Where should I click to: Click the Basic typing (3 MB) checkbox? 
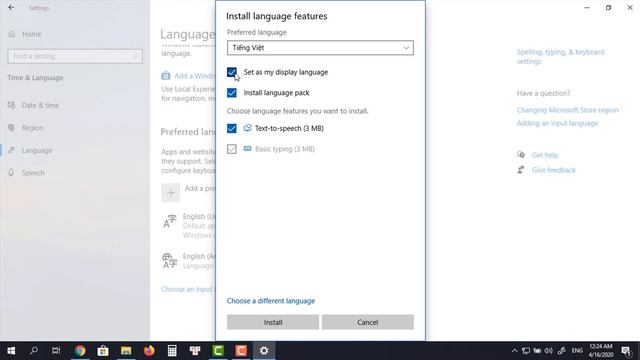click(x=231, y=149)
